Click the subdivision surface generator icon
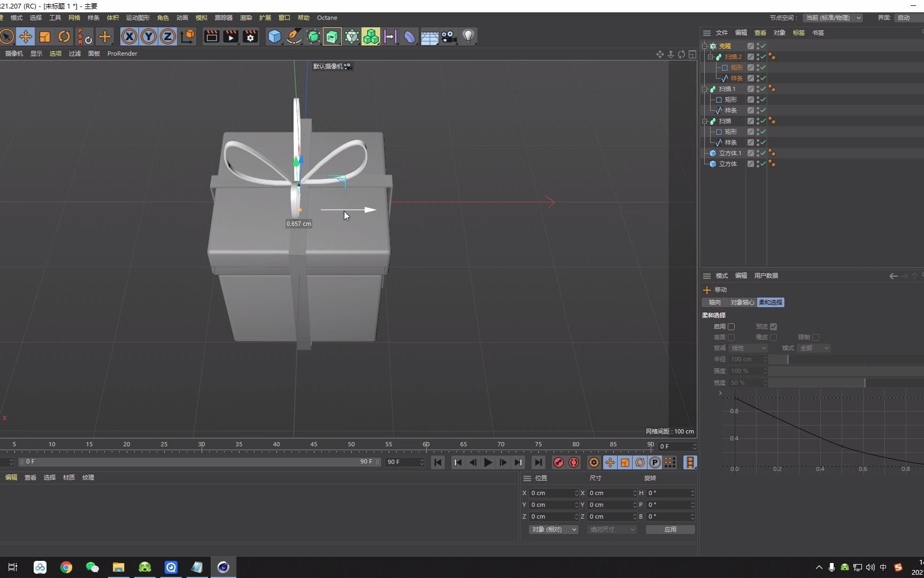The image size is (924, 578). (313, 36)
